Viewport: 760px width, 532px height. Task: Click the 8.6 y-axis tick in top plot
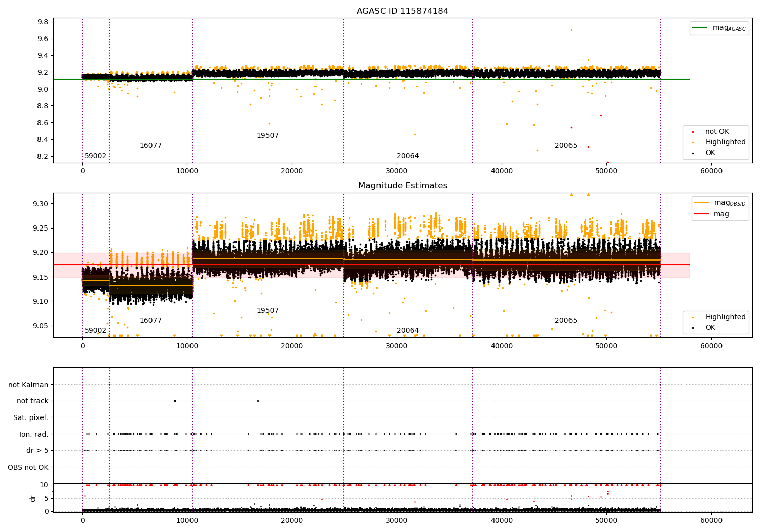tap(43, 123)
